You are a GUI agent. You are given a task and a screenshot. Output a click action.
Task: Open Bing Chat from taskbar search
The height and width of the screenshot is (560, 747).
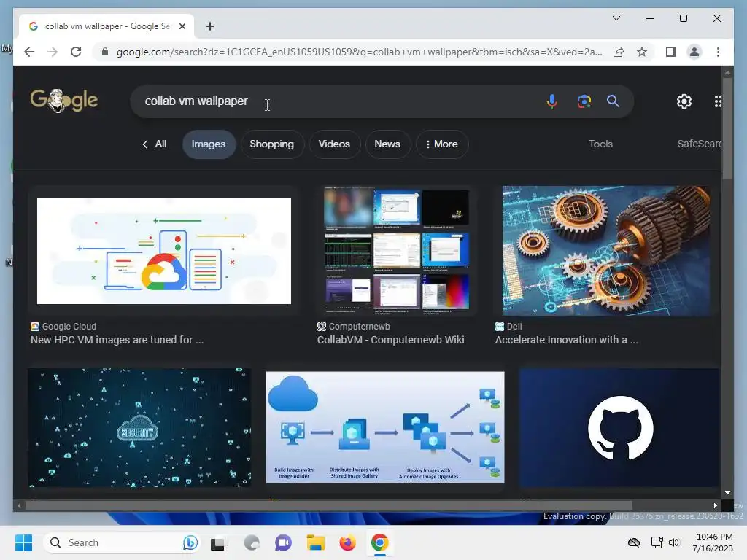click(x=190, y=542)
